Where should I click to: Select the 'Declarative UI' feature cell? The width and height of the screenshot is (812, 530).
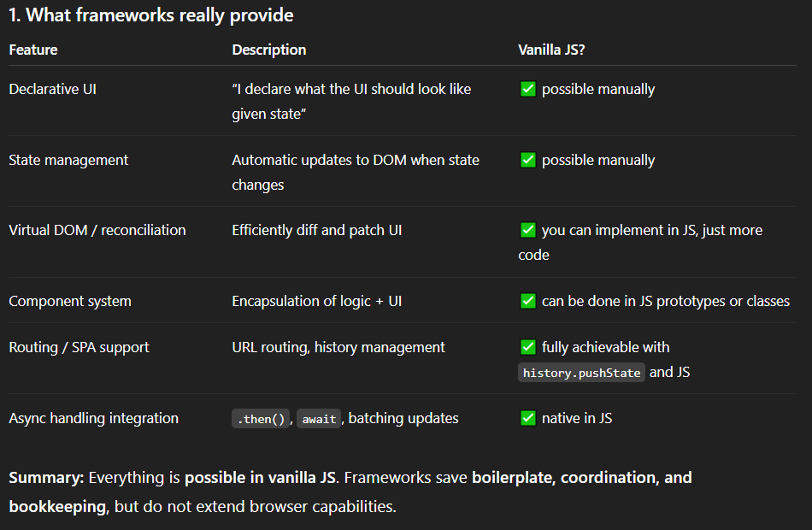coord(52,89)
